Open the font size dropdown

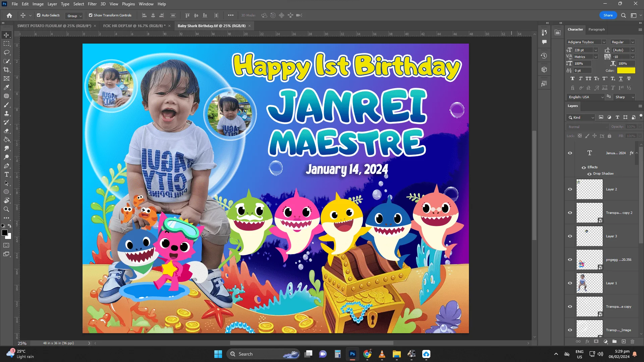click(x=596, y=50)
